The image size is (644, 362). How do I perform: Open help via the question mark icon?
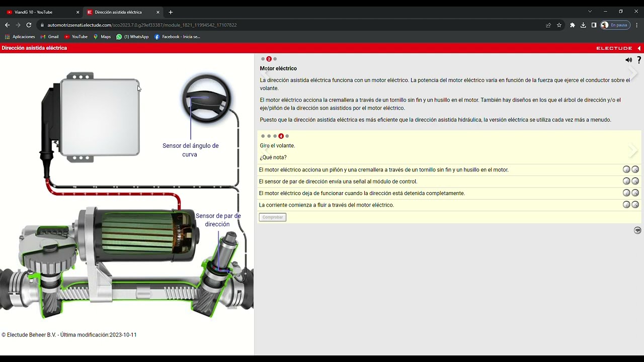click(x=639, y=60)
